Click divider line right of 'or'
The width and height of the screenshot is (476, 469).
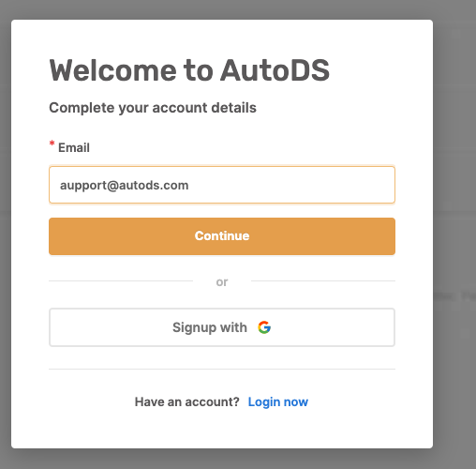(323, 280)
